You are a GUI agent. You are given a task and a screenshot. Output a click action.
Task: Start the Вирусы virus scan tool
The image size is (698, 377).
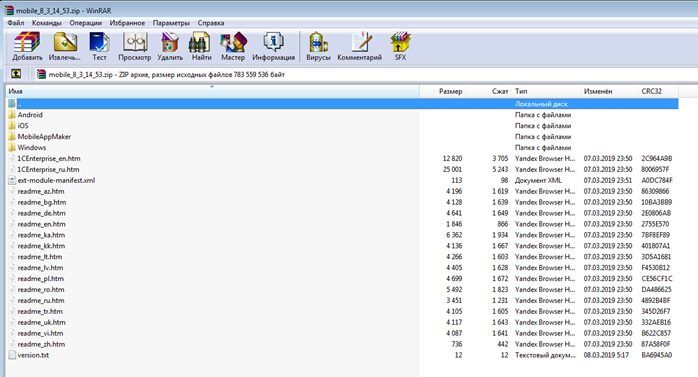(318, 43)
